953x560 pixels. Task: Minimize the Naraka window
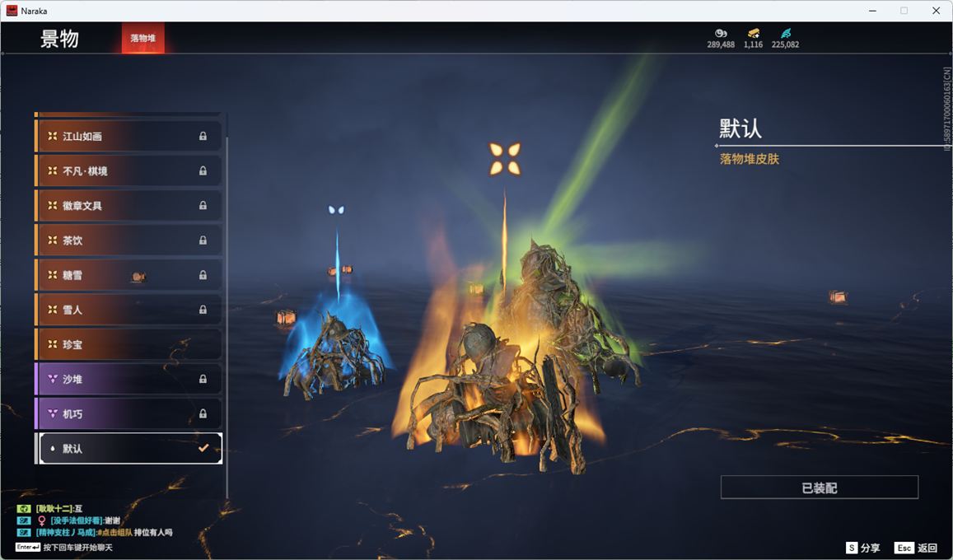pos(872,11)
